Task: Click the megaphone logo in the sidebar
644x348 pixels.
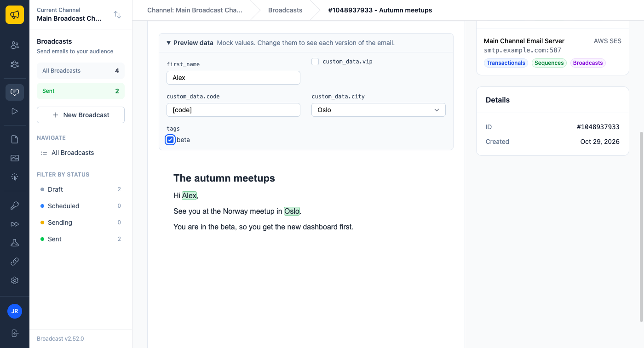Action: point(15,15)
